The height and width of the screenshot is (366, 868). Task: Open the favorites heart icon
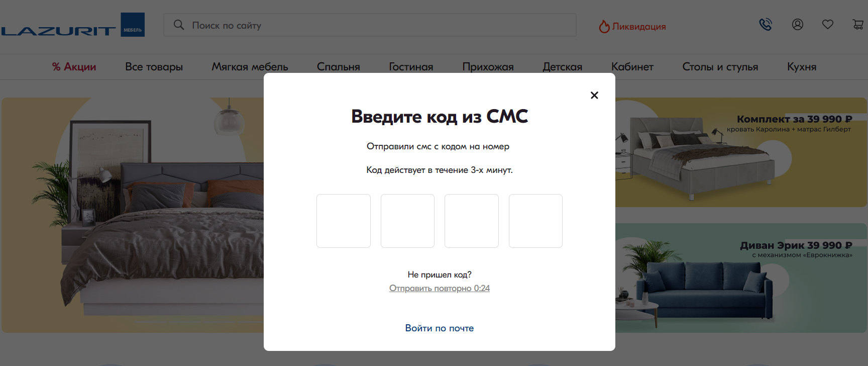(x=828, y=24)
